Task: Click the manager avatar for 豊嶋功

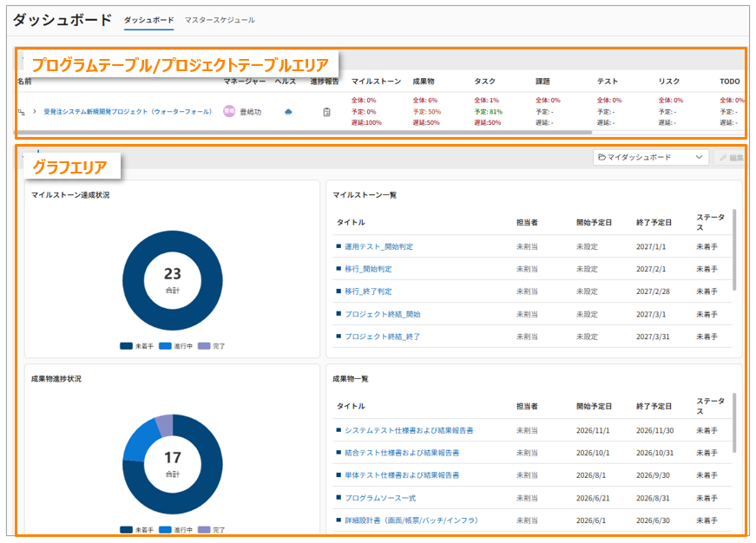Action: pyautogui.click(x=229, y=111)
